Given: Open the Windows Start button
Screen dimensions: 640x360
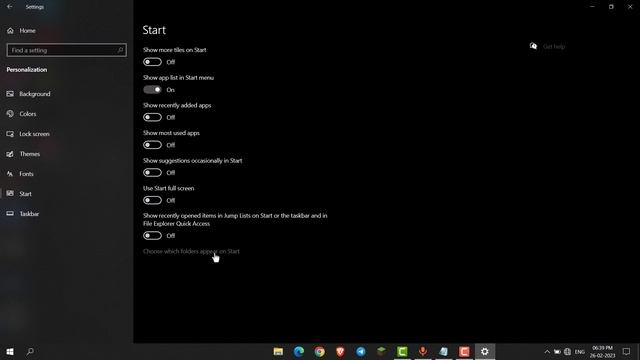Looking at the screenshot, I should 10,351.
